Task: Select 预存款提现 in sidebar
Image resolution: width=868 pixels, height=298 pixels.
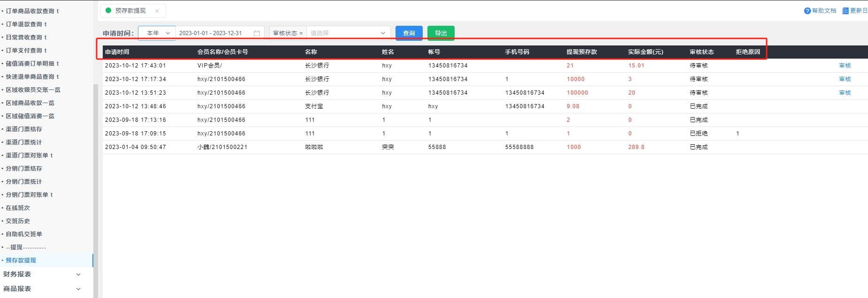Action: pyautogui.click(x=21, y=260)
